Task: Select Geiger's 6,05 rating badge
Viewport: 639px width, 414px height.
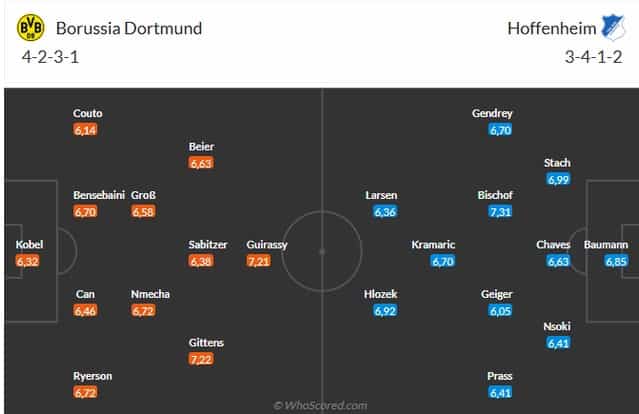Action: 500,310
